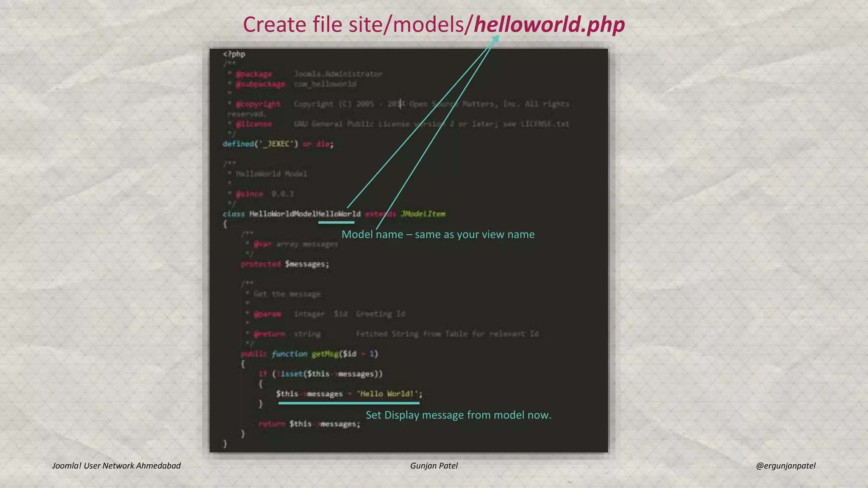Click the 'if (!isset($this->messages))' line
The image size is (868, 488).
pyautogui.click(x=320, y=374)
